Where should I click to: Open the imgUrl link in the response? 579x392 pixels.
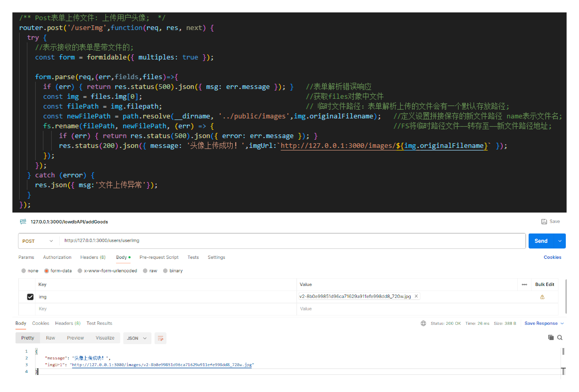162,365
